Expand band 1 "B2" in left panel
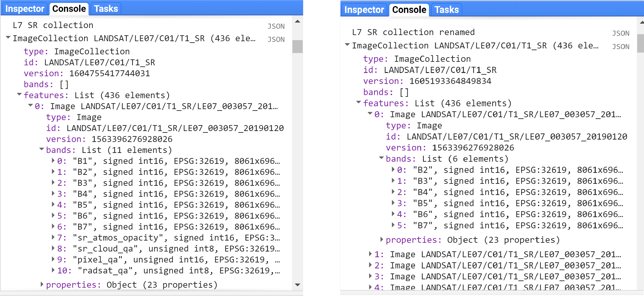This screenshot has height=296, width=644. [x=53, y=171]
